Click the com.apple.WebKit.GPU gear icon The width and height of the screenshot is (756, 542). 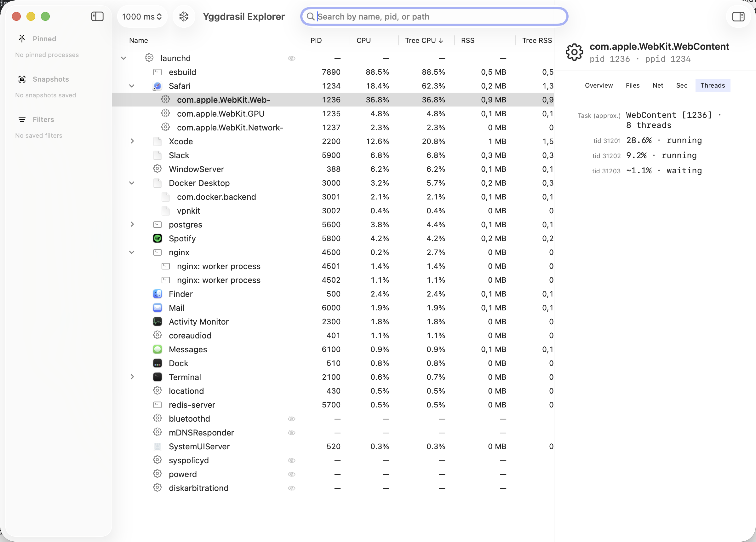166,113
